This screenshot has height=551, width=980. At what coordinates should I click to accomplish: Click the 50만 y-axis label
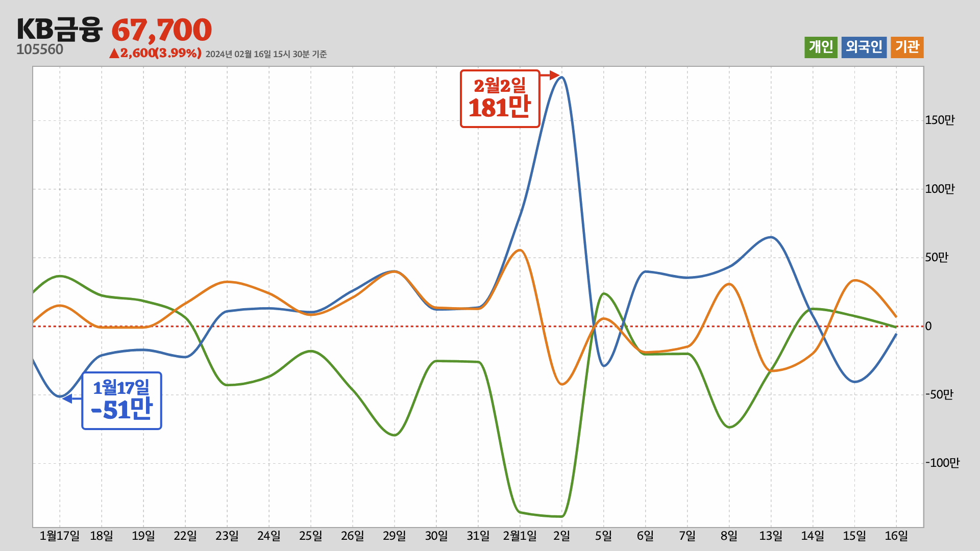[x=937, y=258]
